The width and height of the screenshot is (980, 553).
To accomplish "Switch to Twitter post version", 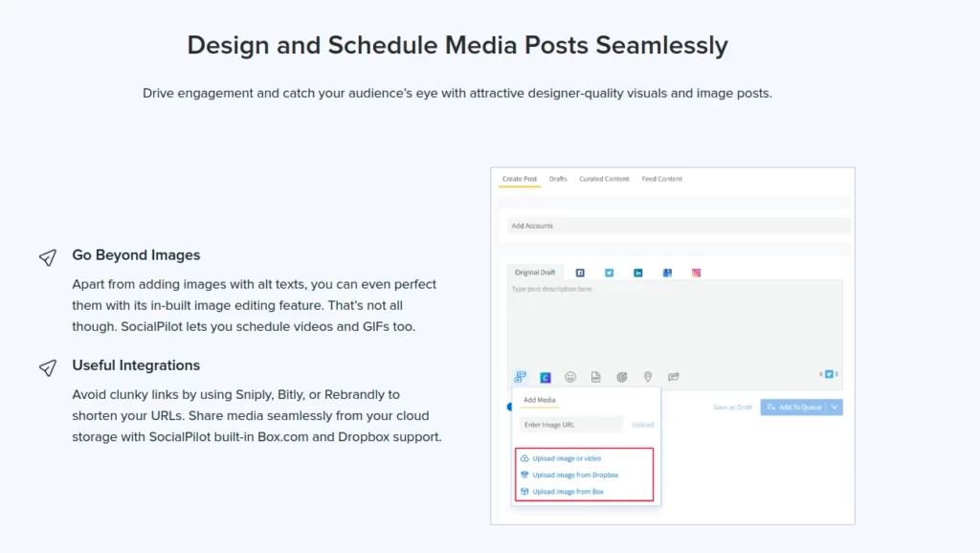I will click(x=609, y=273).
